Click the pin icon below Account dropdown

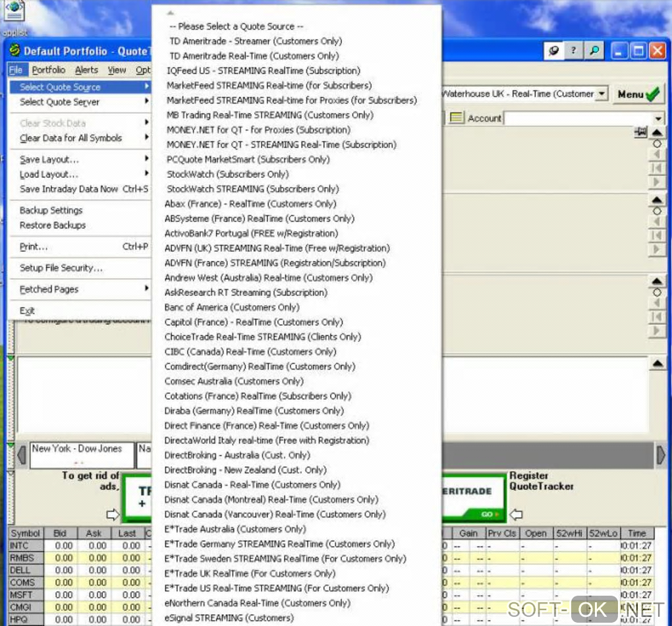640,132
